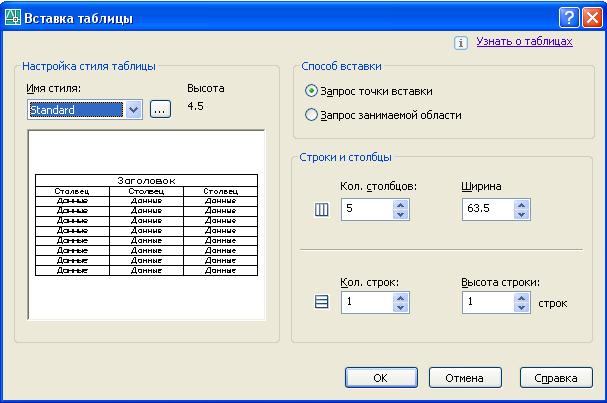Viewport: 607px width, 403px height.
Task: Click the rows icon near Кол. строк
Action: [x=321, y=302]
